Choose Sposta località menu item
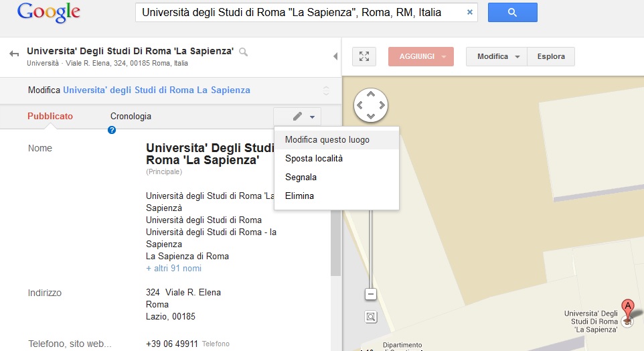The height and width of the screenshot is (351, 644). (336, 158)
